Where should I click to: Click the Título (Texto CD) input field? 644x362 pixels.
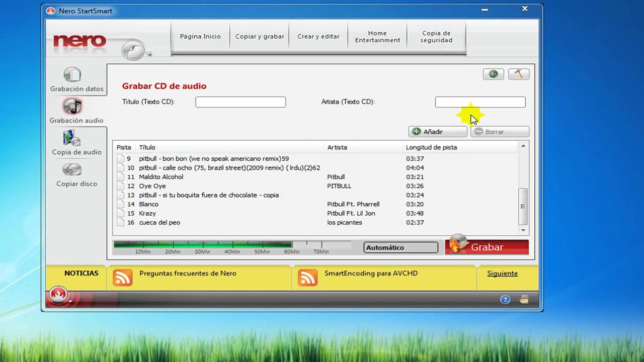point(240,102)
